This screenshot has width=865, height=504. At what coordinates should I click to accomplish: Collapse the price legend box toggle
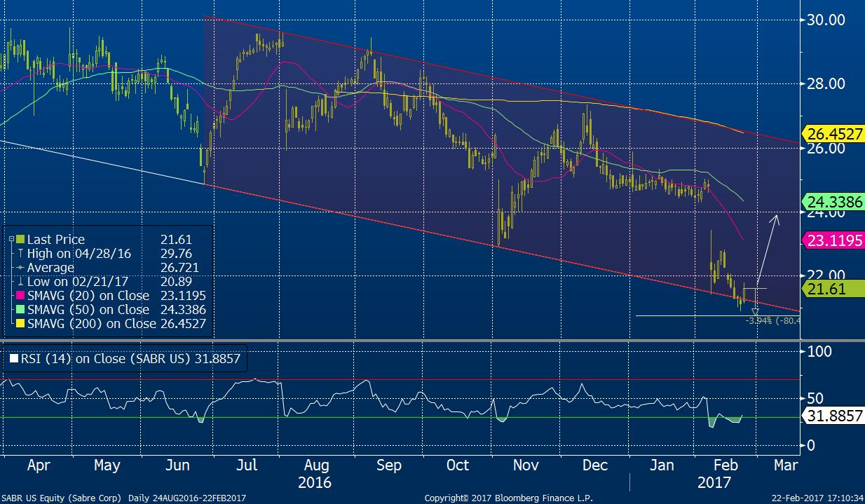point(11,239)
